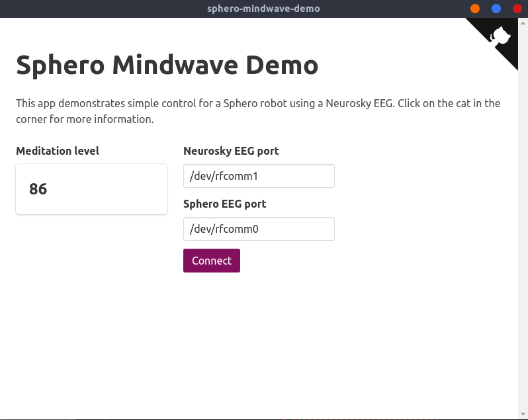
Task: Click the Connect button
Action: [212, 261]
